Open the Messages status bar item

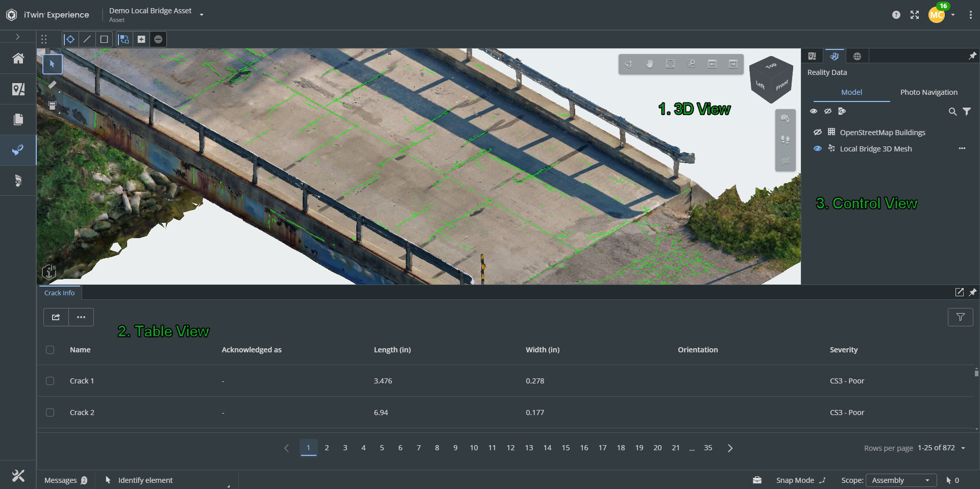tap(65, 480)
